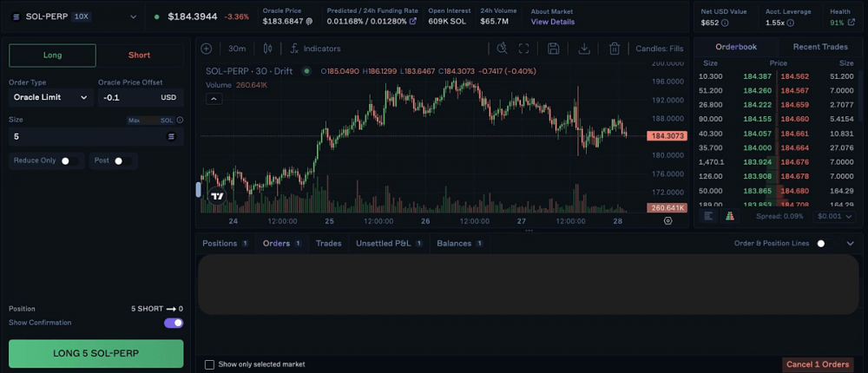
Task: Click ask price 184.562 in orderbook
Action: coord(794,76)
